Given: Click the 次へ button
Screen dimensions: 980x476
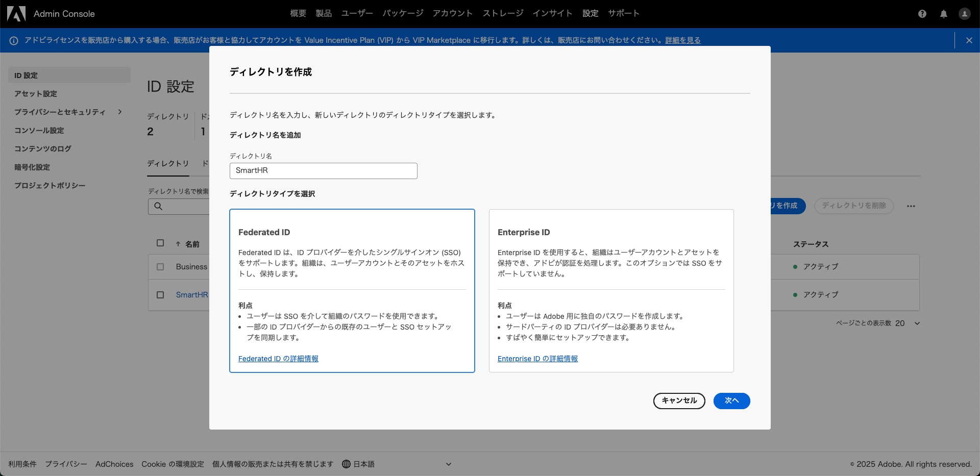Looking at the screenshot, I should (731, 400).
